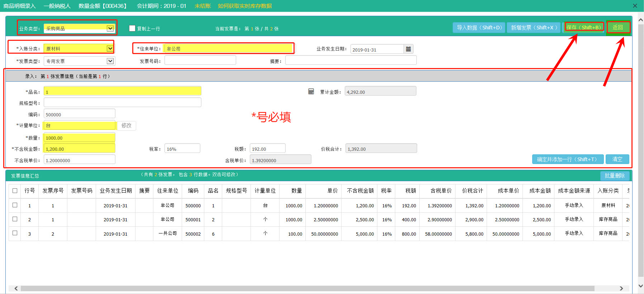The image size is (644, 294).
Task: Click the 数量 field showing 1000.00
Action: click(79, 138)
